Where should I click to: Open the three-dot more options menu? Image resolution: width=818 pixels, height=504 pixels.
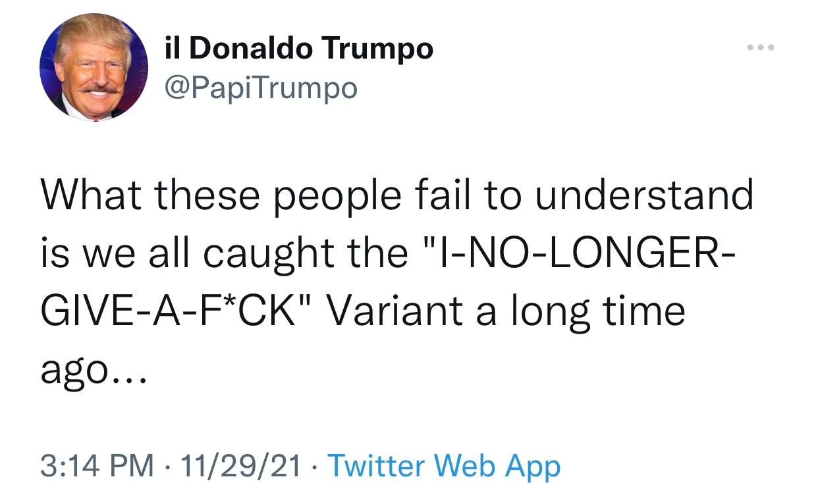(x=761, y=48)
